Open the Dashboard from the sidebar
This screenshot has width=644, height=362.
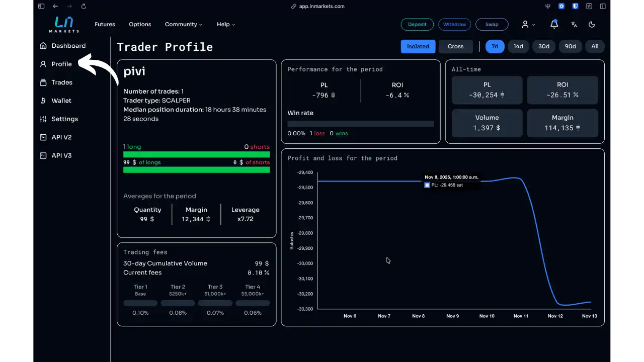pos(68,46)
